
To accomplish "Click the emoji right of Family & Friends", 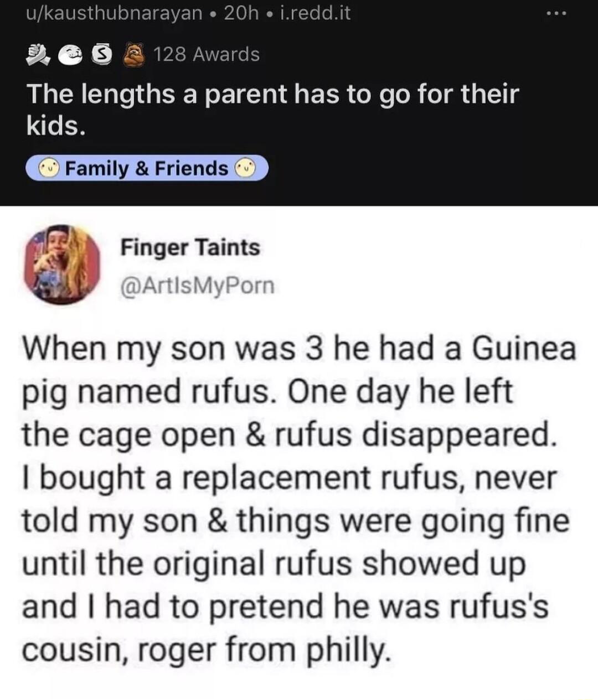I will [x=247, y=168].
